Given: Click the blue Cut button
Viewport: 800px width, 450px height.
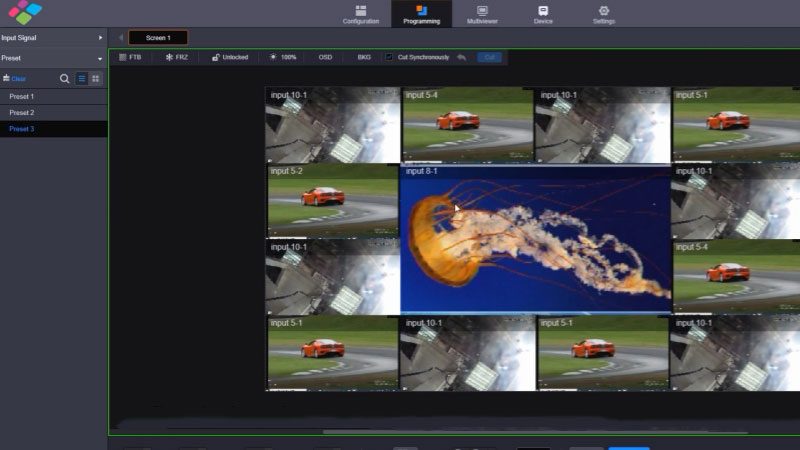Looking at the screenshot, I should (x=490, y=57).
